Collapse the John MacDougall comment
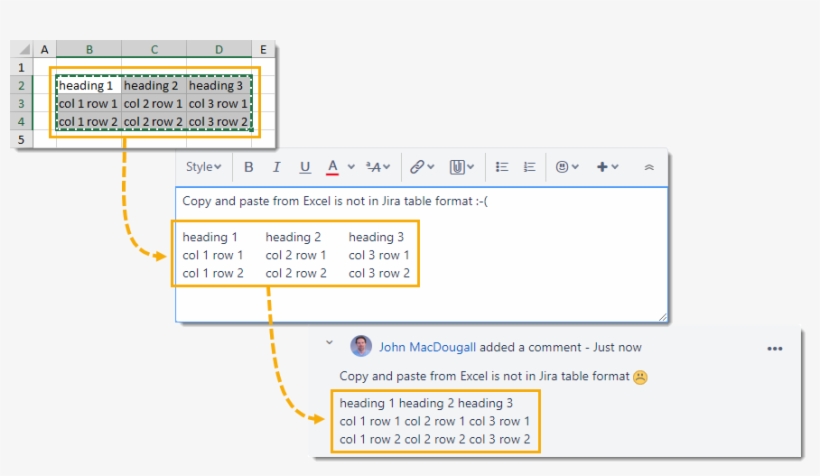Image resolution: width=820 pixels, height=476 pixels. tap(329, 343)
